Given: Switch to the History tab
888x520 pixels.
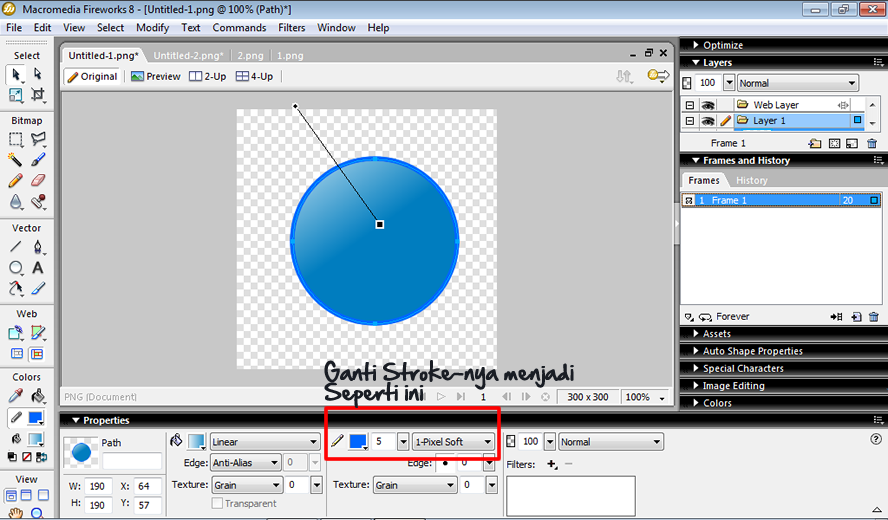Looking at the screenshot, I should 752,180.
